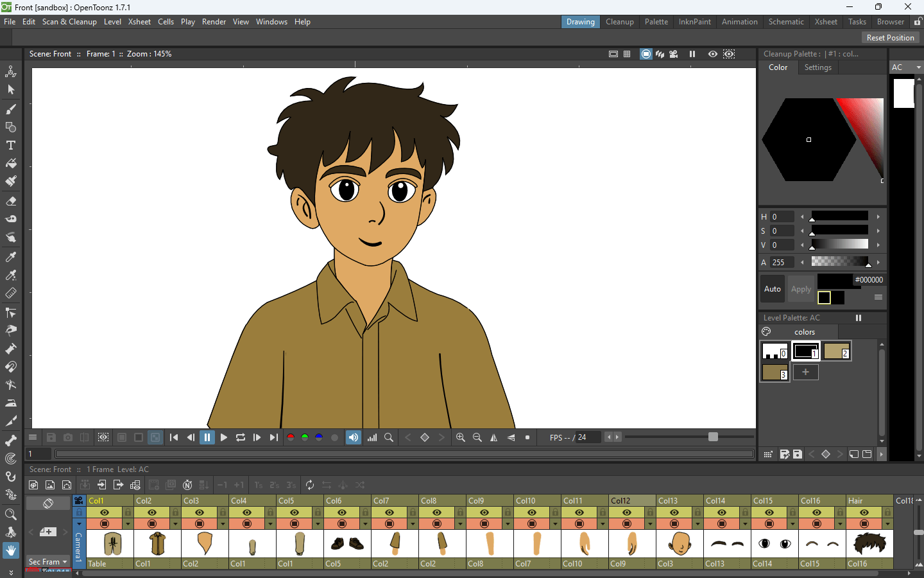Open the Xsheet menu
The width and height of the screenshot is (924, 578).
click(139, 22)
